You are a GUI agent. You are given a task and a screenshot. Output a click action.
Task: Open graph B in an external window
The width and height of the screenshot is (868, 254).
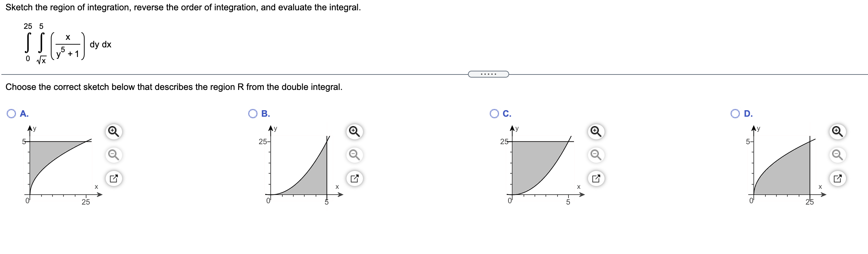click(x=354, y=178)
